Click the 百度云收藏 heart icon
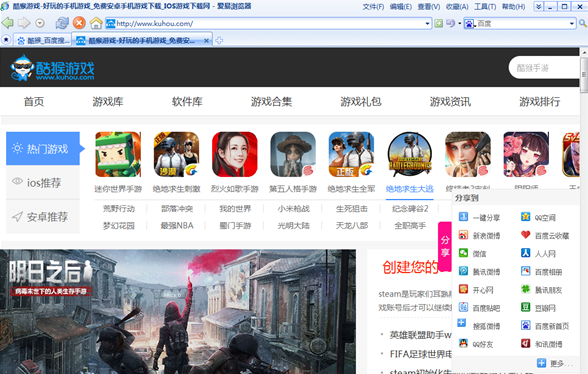The width and height of the screenshot is (588, 374). [525, 235]
